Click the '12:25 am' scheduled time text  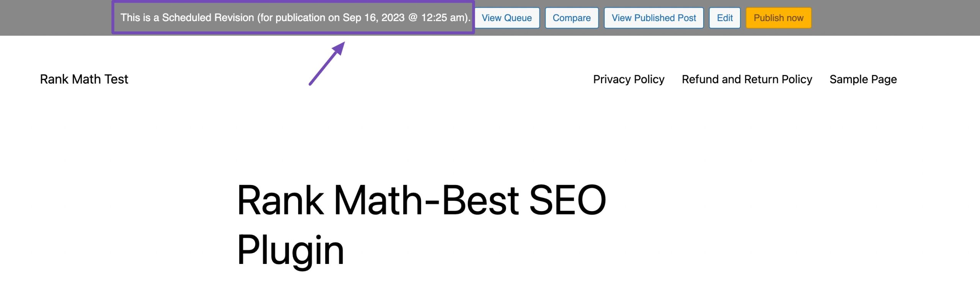click(444, 18)
